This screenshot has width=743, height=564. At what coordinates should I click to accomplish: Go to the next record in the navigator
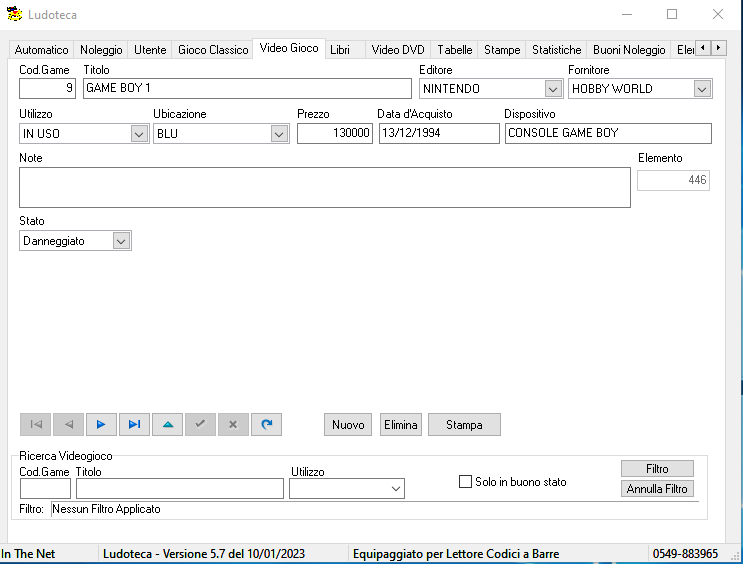[101, 424]
